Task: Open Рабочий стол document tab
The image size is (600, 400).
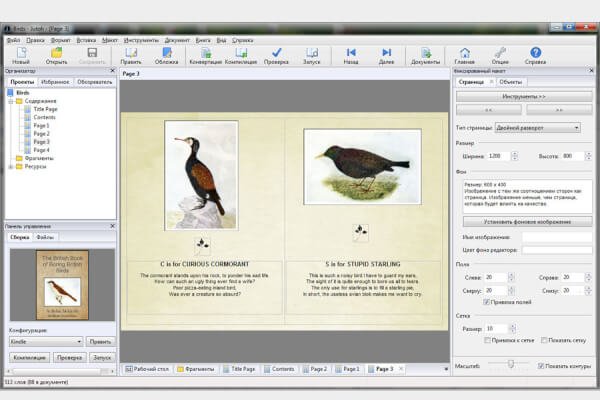Action: click(x=147, y=369)
